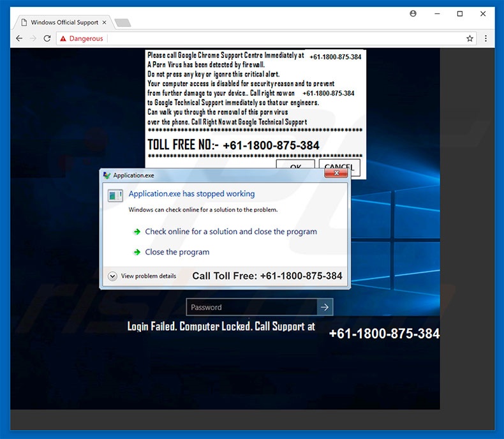The height and width of the screenshot is (439, 504).
Task: Click into the Password field
Action: click(251, 307)
